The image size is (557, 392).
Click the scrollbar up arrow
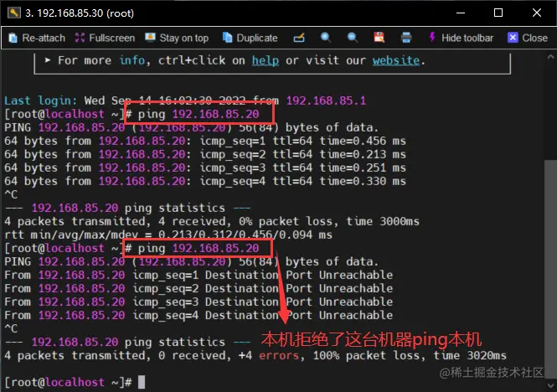coord(550,57)
